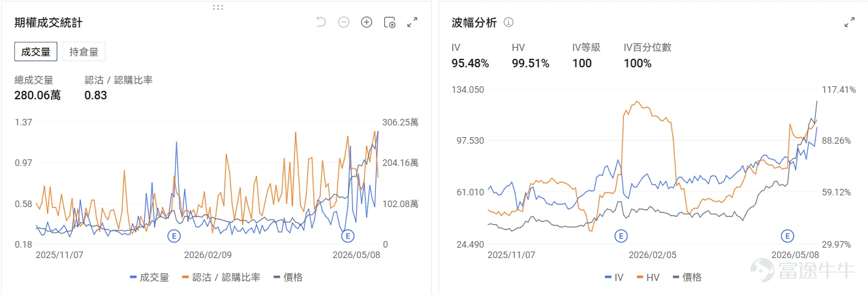Click the 2026/02/05 date axis label

pos(652,255)
